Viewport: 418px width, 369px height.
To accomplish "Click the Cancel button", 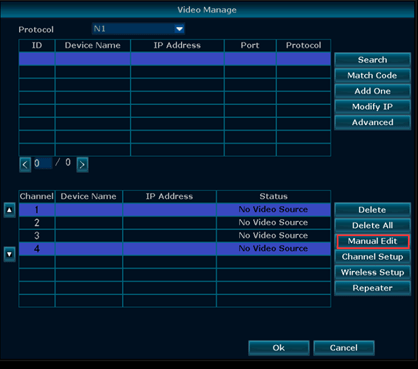I will (x=344, y=348).
